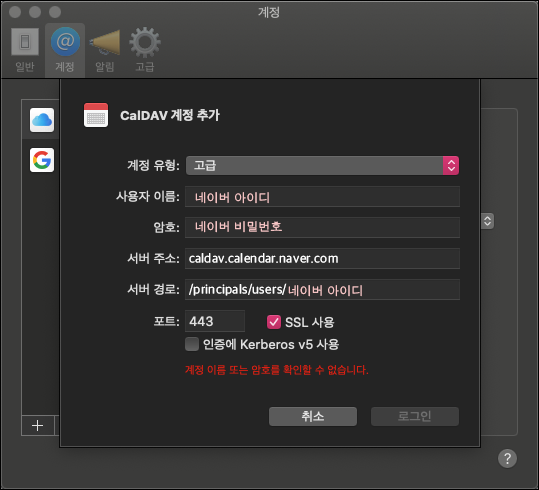Screen dimensions: 539x490
Task: Switch to the 계정 accounts tab
Action: (x=65, y=50)
